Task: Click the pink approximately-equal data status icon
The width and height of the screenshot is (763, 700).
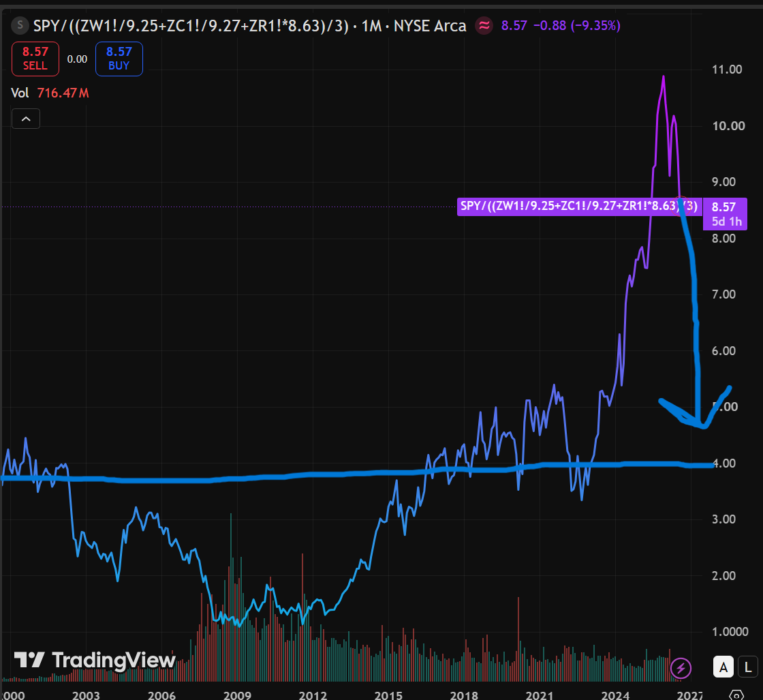Action: 484,25
